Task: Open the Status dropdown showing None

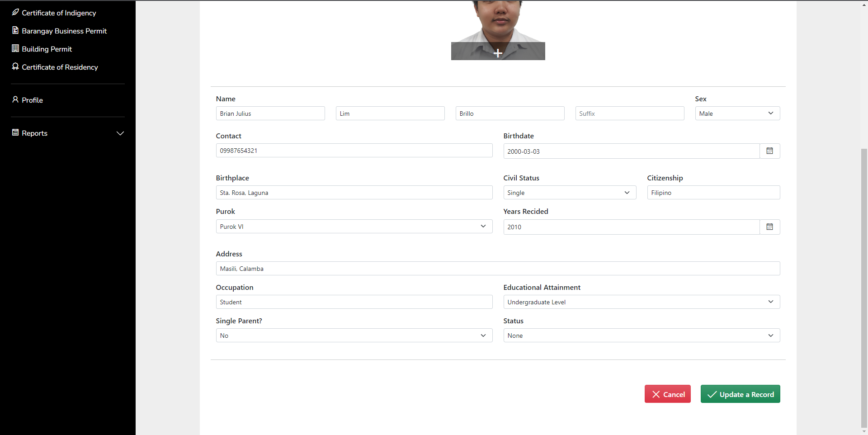Action: point(641,336)
